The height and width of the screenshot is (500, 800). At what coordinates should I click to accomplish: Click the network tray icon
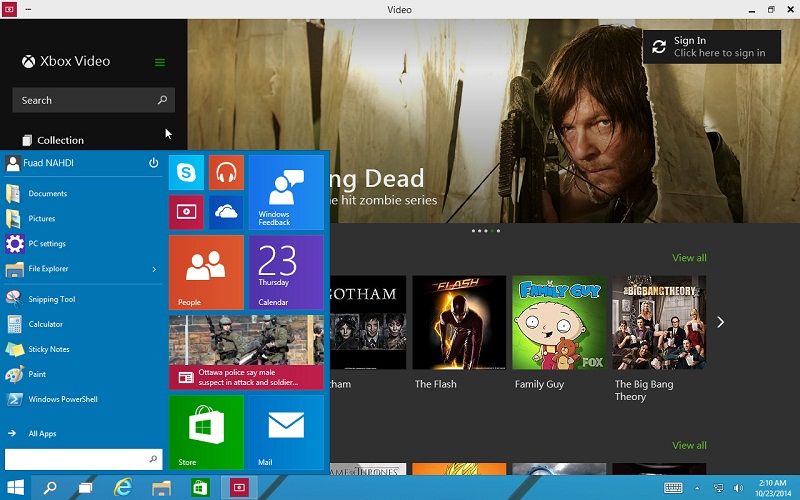(718, 488)
